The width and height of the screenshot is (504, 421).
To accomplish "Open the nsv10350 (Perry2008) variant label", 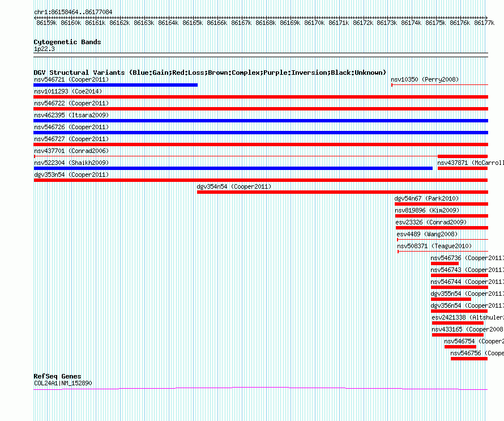I will pyautogui.click(x=425, y=79).
